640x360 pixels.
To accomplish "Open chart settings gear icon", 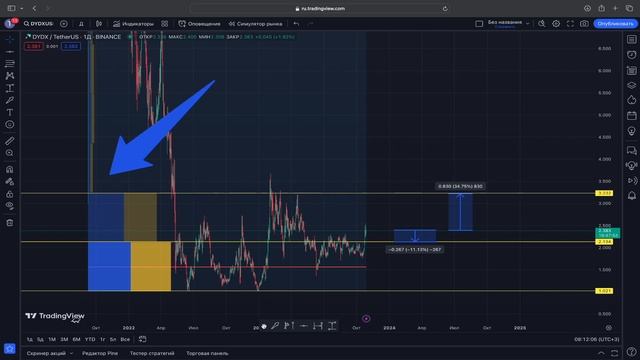I will click(x=556, y=24).
